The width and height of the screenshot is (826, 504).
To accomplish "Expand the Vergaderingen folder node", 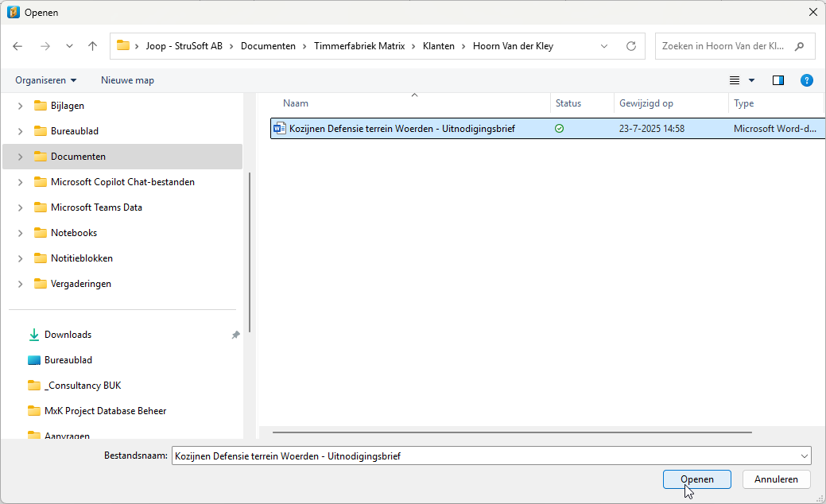I will click(x=20, y=284).
